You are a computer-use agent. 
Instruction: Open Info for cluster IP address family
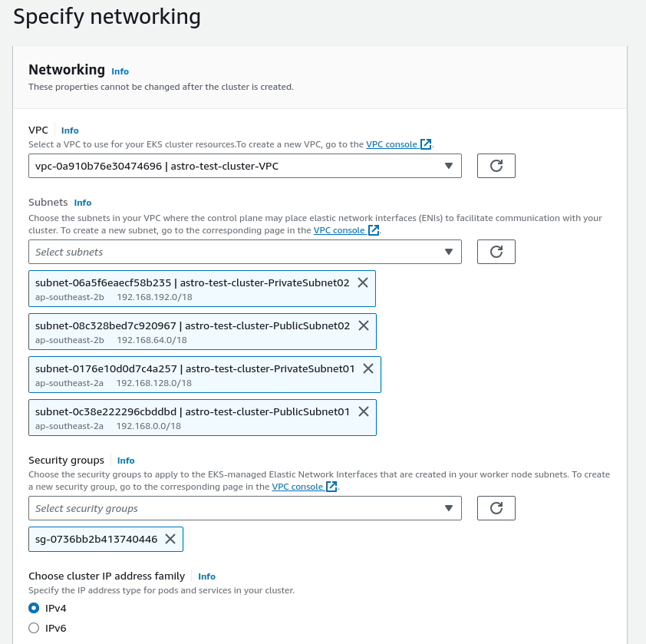pyautogui.click(x=206, y=576)
